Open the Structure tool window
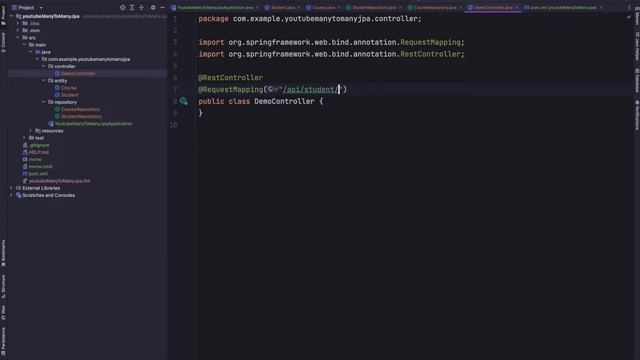Viewport: 640px width, 360px height. point(3,286)
